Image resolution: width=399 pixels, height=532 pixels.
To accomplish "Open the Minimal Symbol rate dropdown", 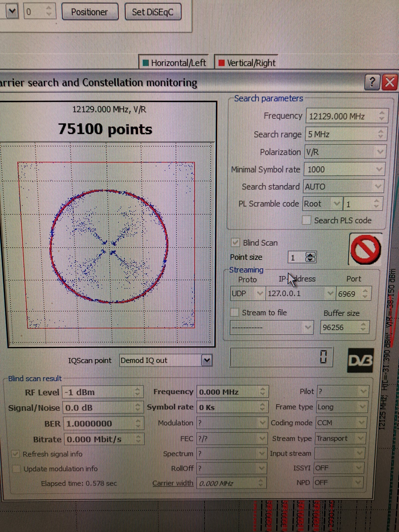I will click(344, 169).
